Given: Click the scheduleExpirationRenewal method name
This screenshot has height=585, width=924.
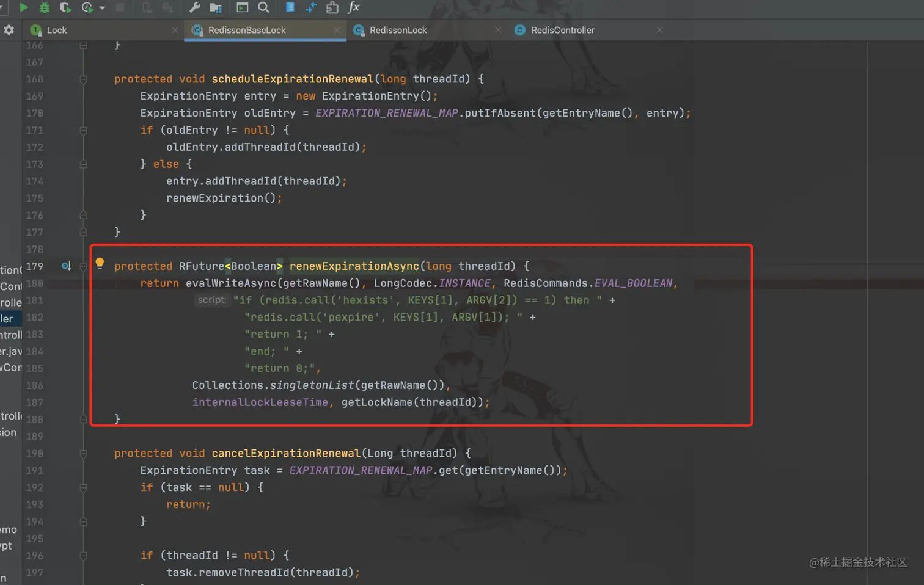Looking at the screenshot, I should click(x=293, y=79).
